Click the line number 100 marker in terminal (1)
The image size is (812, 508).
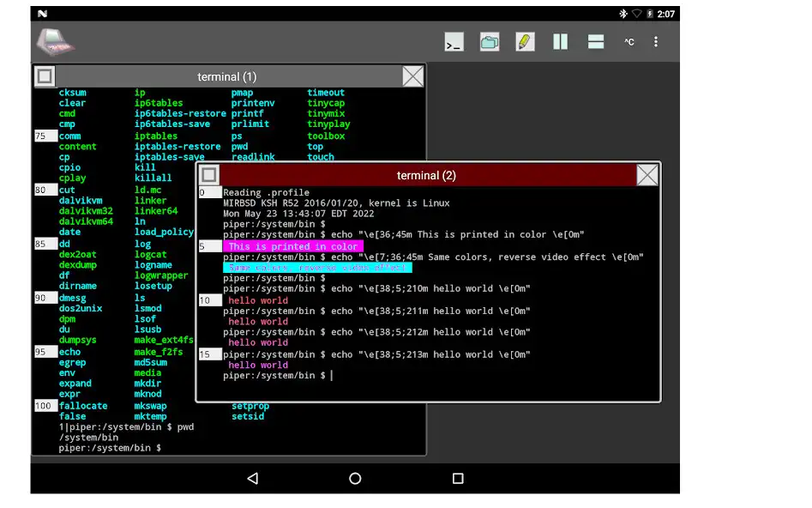coord(45,405)
